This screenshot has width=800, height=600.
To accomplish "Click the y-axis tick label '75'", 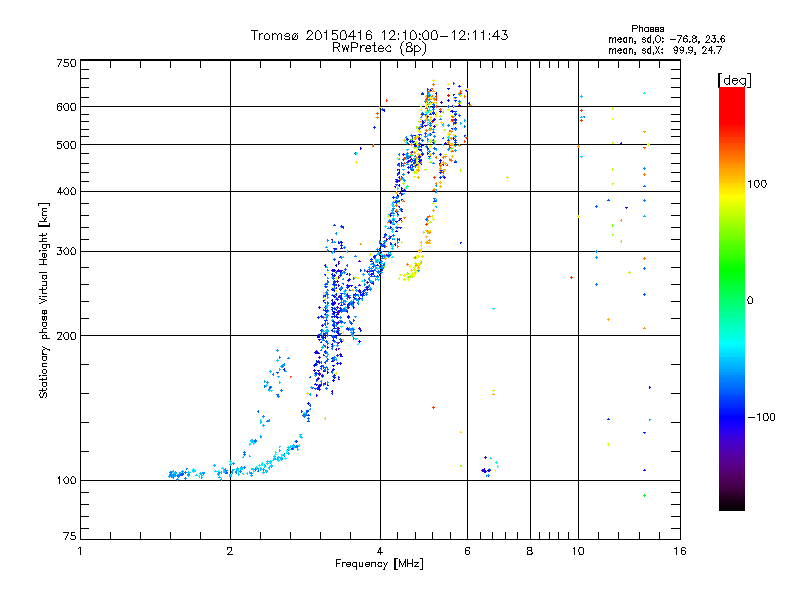I will [x=70, y=536].
